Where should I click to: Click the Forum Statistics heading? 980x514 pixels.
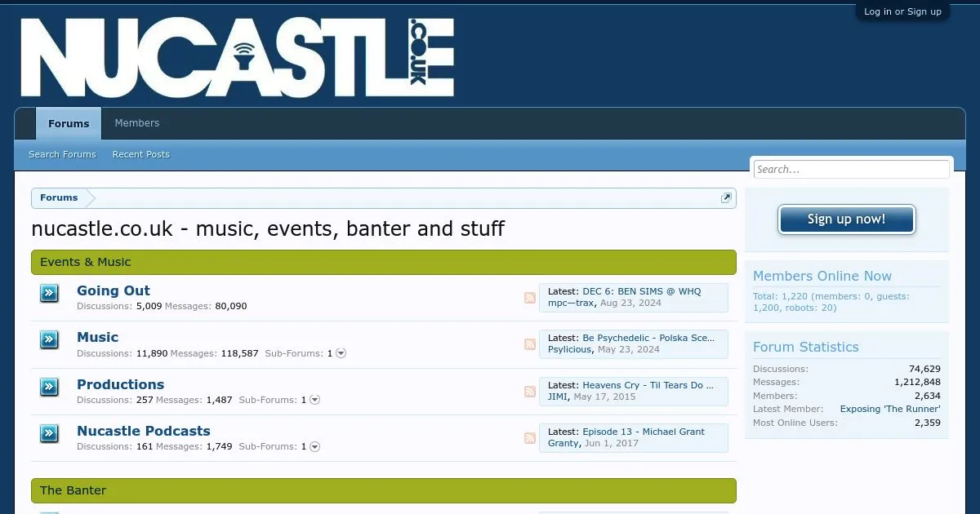pos(806,347)
